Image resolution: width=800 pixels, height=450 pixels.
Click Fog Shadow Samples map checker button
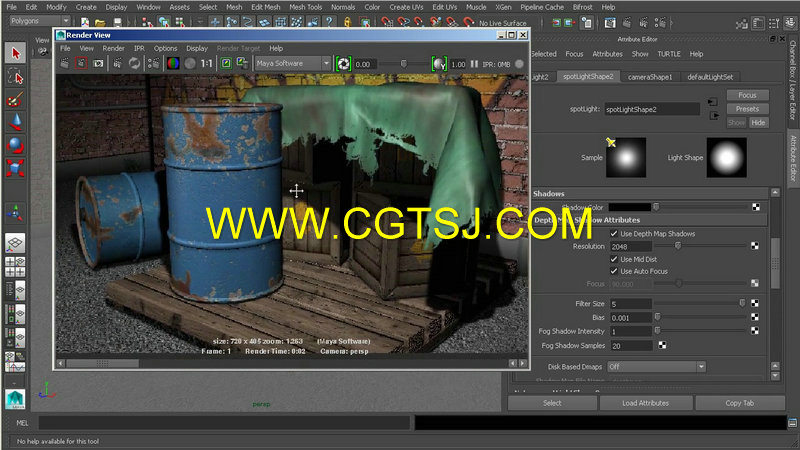[662, 345]
